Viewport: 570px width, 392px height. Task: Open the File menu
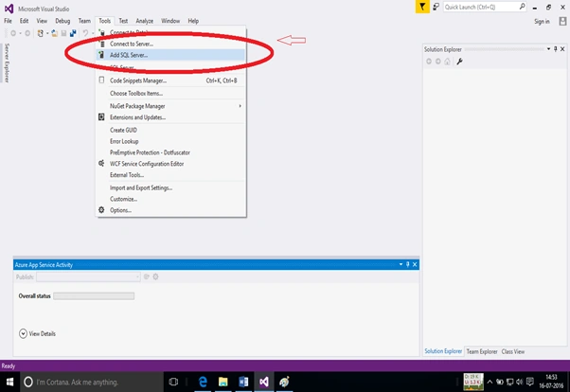[x=8, y=21]
